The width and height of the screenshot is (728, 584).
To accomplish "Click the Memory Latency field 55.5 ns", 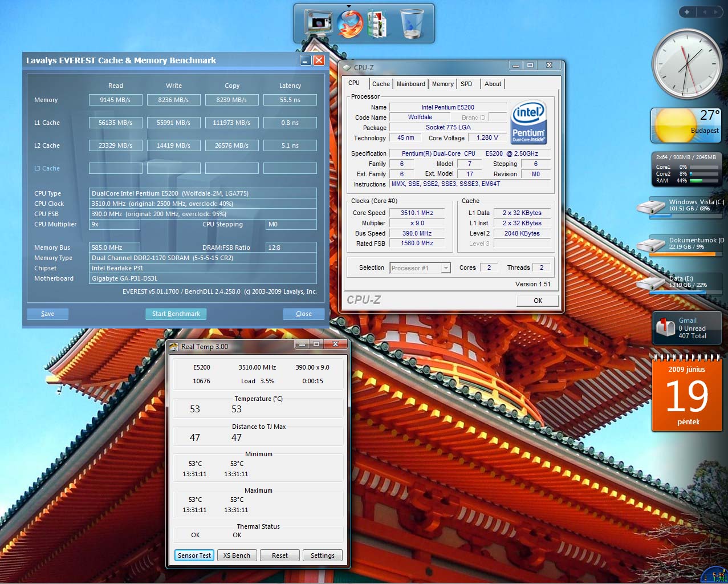I will (x=290, y=100).
